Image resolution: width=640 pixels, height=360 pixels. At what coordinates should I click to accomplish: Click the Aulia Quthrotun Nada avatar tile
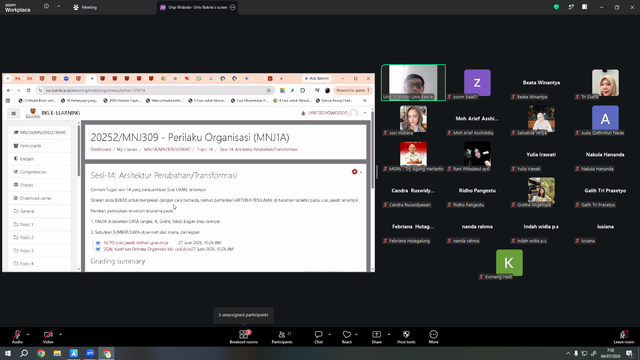pos(605,119)
